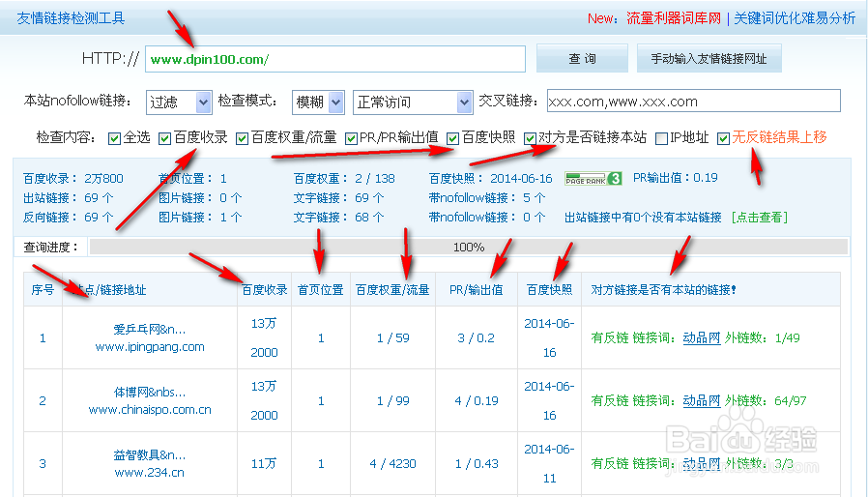Uncheck the 百度快照 checkbox
Image resolution: width=868 pixels, height=497 pixels.
coord(453,138)
